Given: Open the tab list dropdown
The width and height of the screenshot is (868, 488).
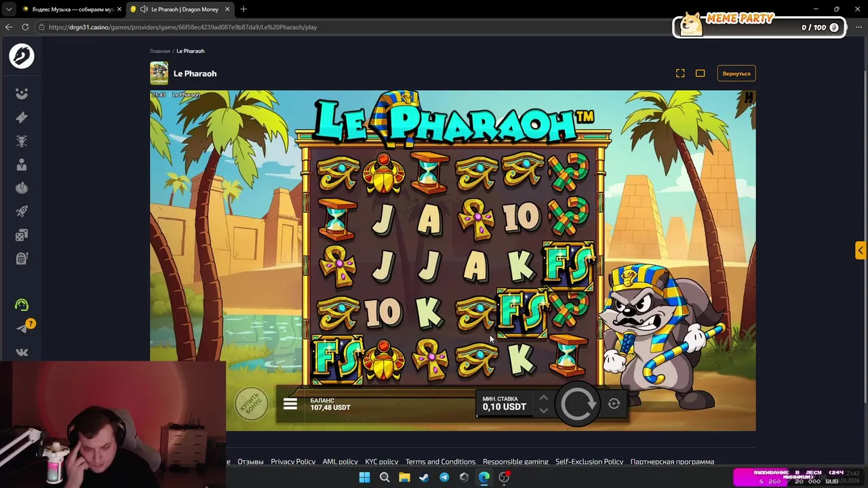Looking at the screenshot, I should (9, 9).
